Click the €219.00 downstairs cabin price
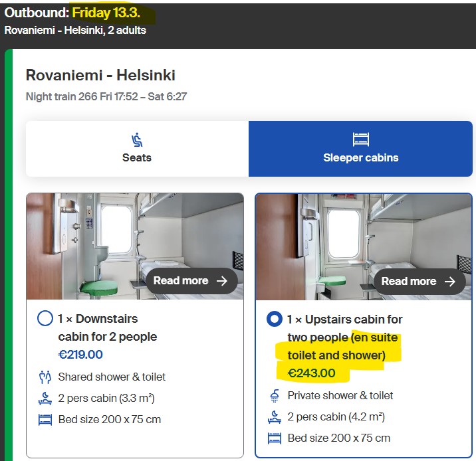This screenshot has height=461, width=476. (80, 355)
